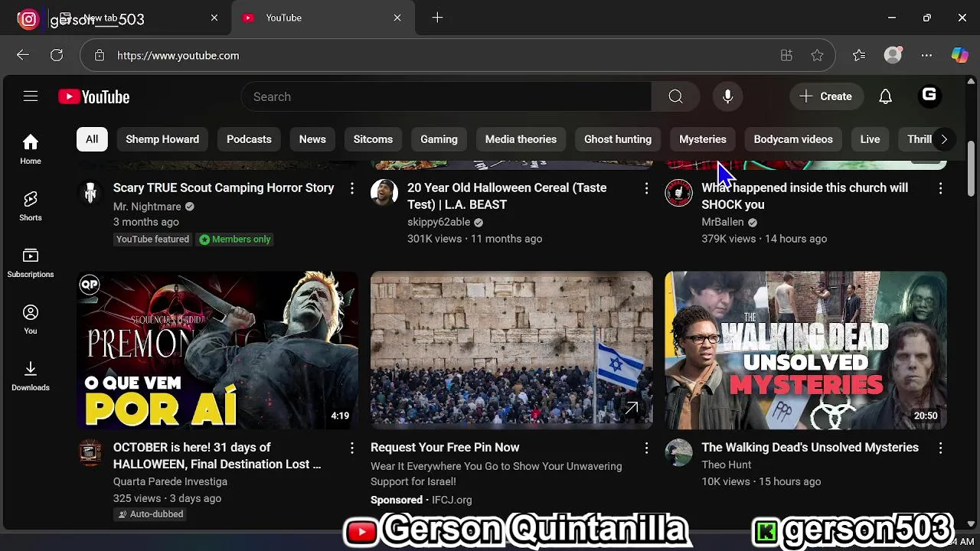The width and height of the screenshot is (980, 551).
Task: Open options for MrBallen church video
Action: [940, 188]
